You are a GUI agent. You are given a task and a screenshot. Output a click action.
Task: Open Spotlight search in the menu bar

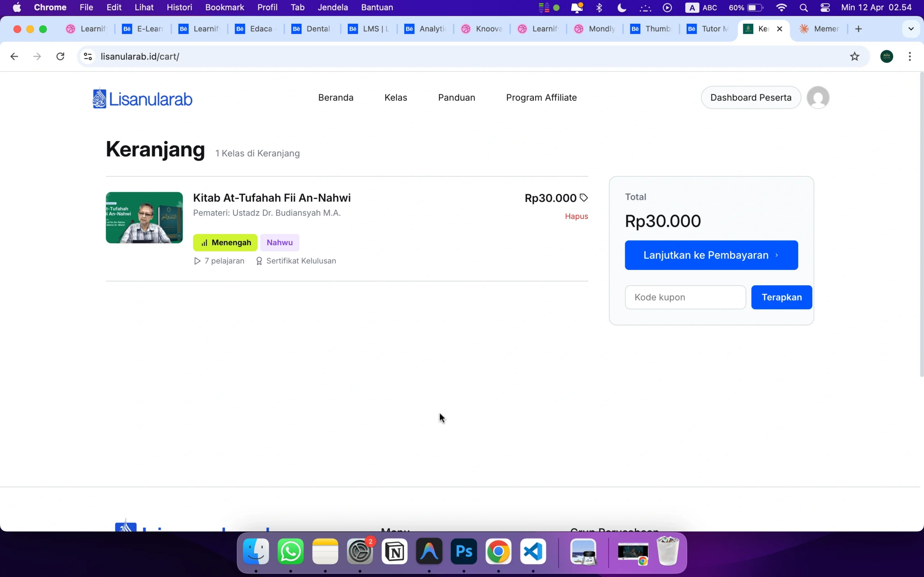(803, 7)
